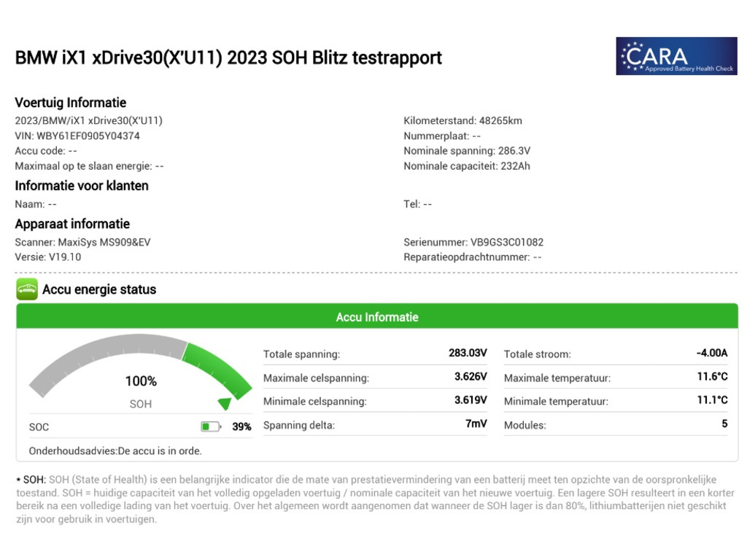Click the report title BMW iX1 xDrive30 heading
Screen dimensions: 747x560
pyautogui.click(x=228, y=58)
